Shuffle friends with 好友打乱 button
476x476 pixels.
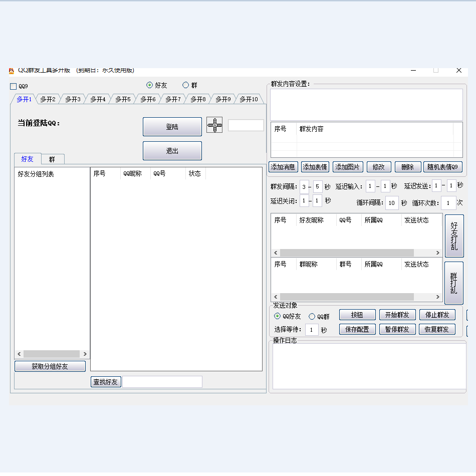(x=454, y=236)
